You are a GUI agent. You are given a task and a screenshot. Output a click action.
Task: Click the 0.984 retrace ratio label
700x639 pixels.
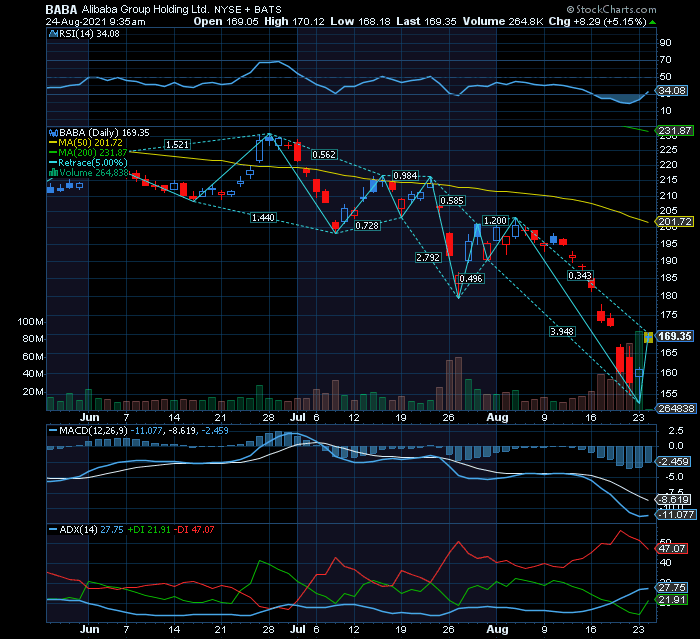pos(405,175)
